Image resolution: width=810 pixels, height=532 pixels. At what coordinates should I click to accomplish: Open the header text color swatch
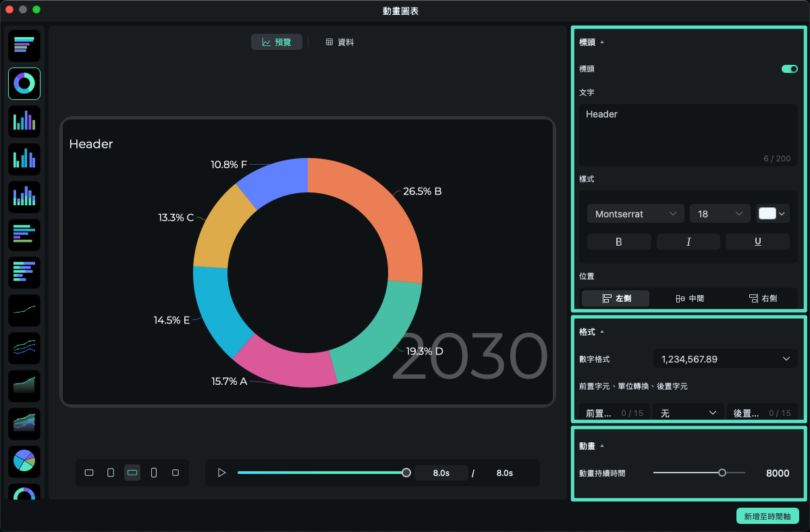click(x=772, y=213)
